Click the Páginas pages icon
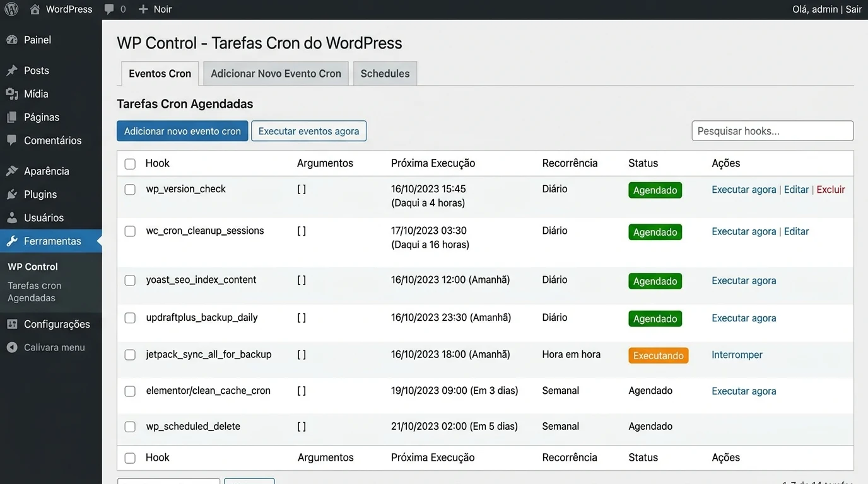868x484 pixels. (12, 117)
